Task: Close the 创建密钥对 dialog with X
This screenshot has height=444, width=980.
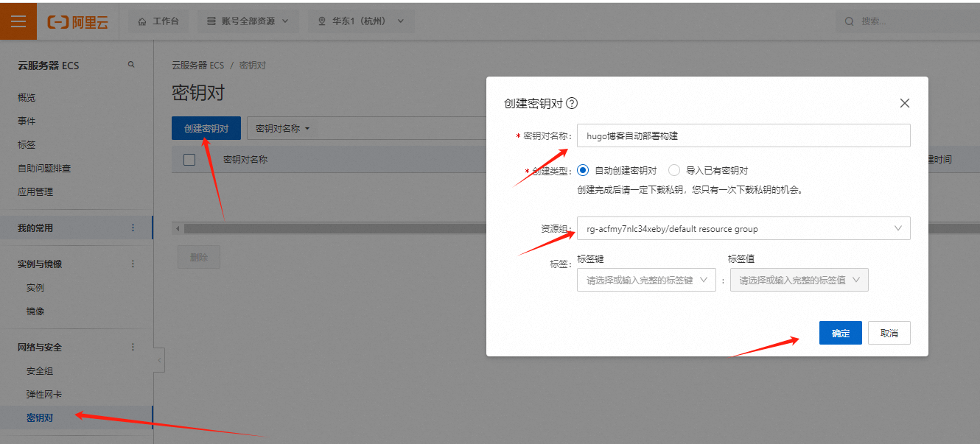Action: pyautogui.click(x=905, y=104)
